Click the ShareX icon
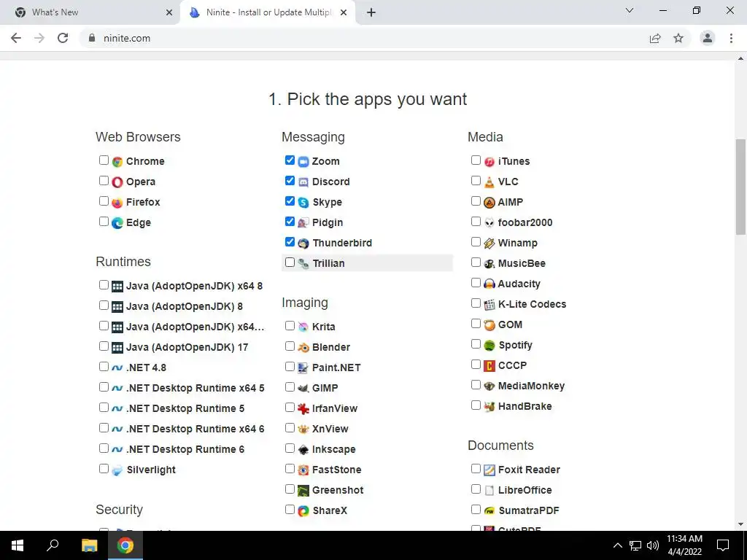This screenshot has width=747, height=560. coord(303,511)
